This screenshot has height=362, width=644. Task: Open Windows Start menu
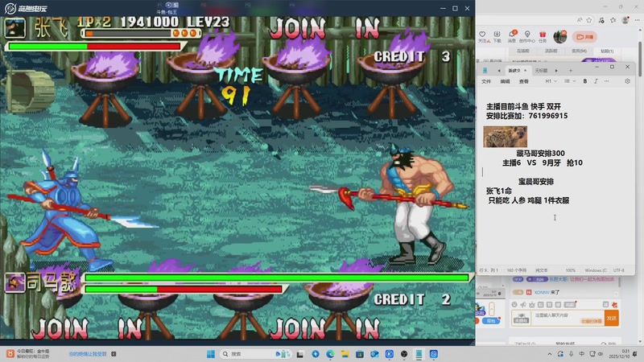(x=211, y=354)
